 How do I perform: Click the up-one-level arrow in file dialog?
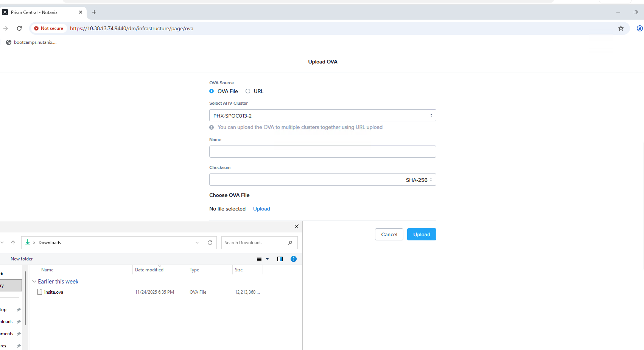click(x=13, y=242)
